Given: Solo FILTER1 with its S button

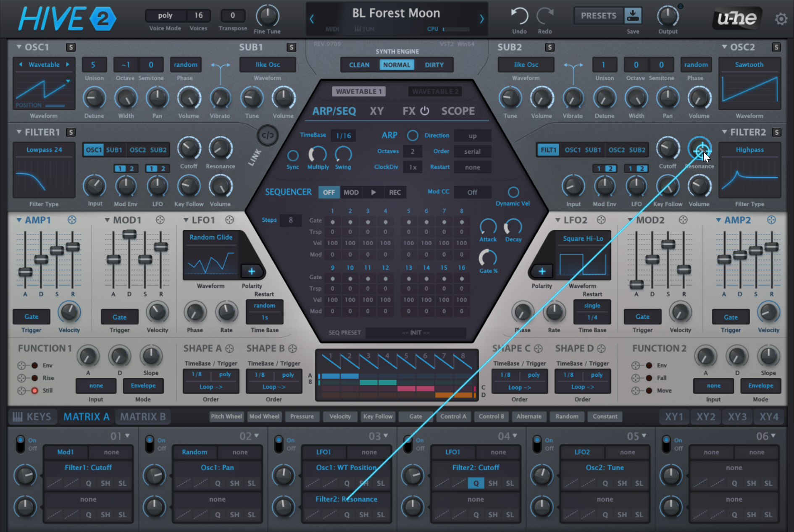Looking at the screenshot, I should (x=71, y=132).
